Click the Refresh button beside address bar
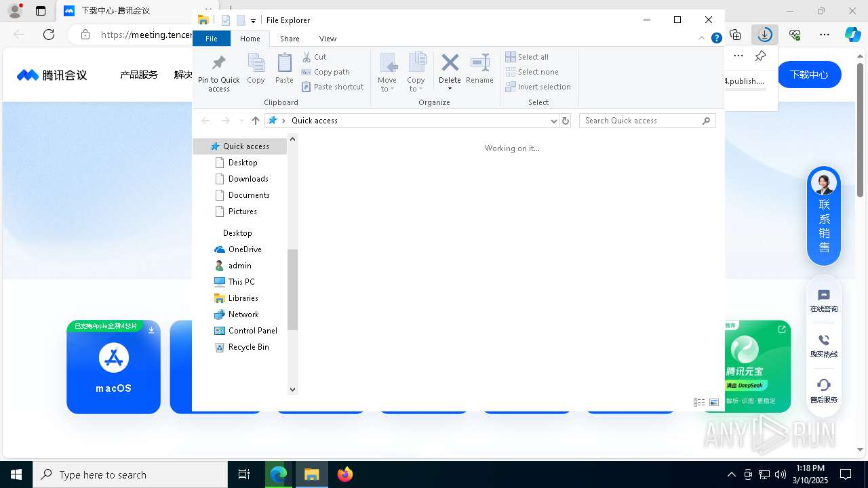 [566, 121]
